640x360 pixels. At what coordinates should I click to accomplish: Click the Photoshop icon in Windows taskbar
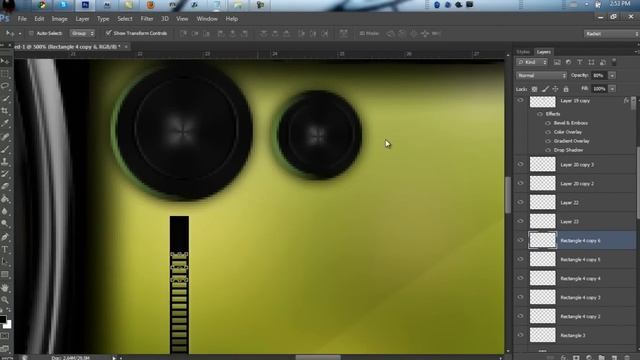pos(85,4)
